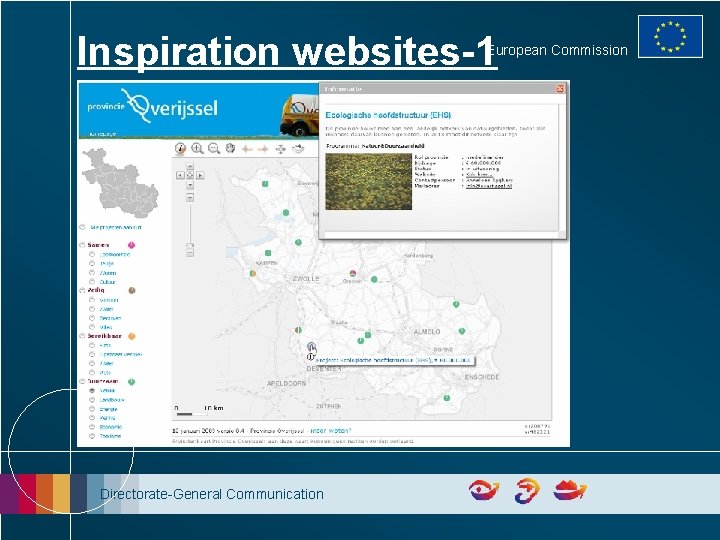Select the Toerisme radio button
720x540 pixels.
92,436
